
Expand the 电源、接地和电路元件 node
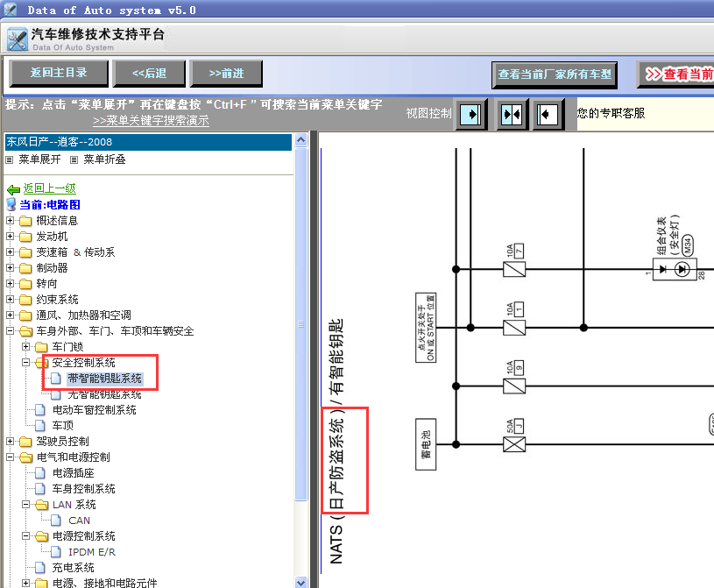click(26, 583)
